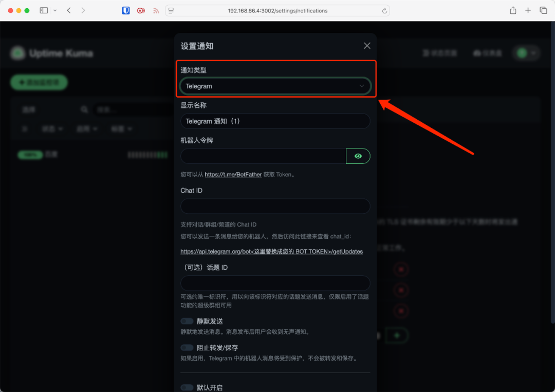The height and width of the screenshot is (392, 555).
Task: Open the t.me/BotFather link
Action: (233, 174)
